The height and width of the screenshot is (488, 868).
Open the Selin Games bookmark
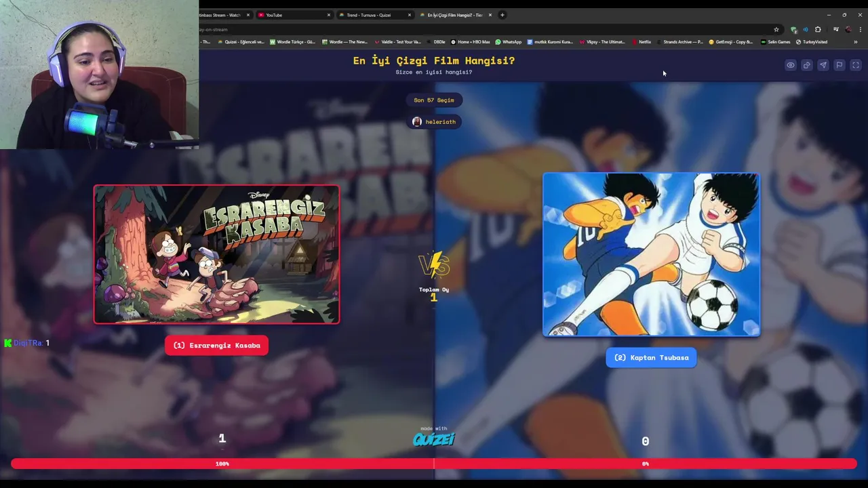(775, 42)
